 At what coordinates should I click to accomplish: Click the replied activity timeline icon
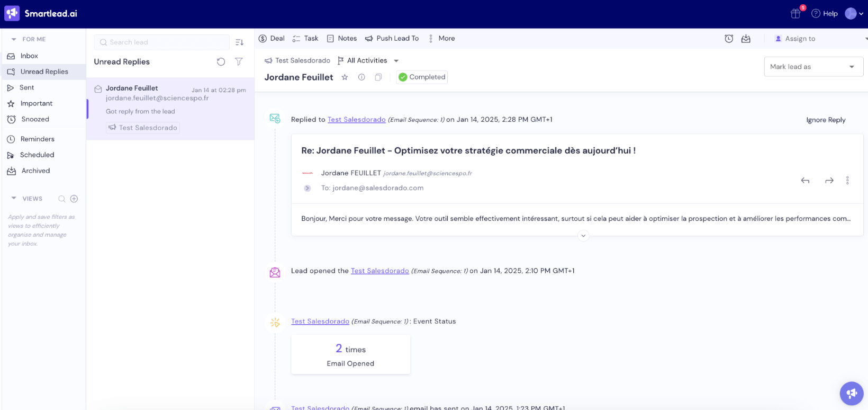[275, 119]
